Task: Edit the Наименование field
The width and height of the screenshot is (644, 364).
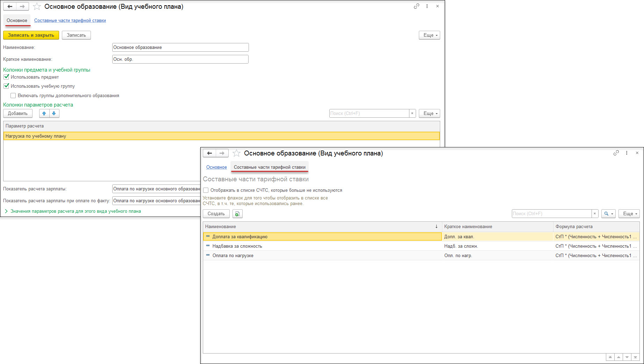Action: point(180,47)
